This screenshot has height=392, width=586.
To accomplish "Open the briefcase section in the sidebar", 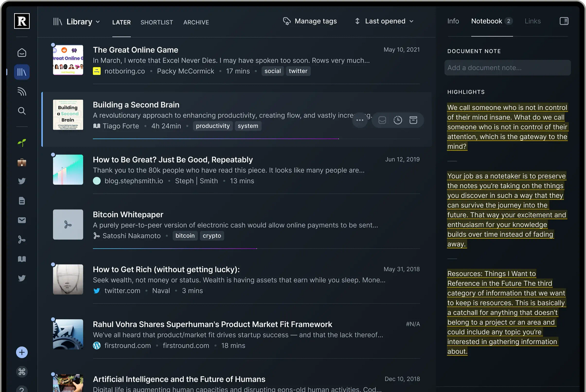I will (22, 162).
